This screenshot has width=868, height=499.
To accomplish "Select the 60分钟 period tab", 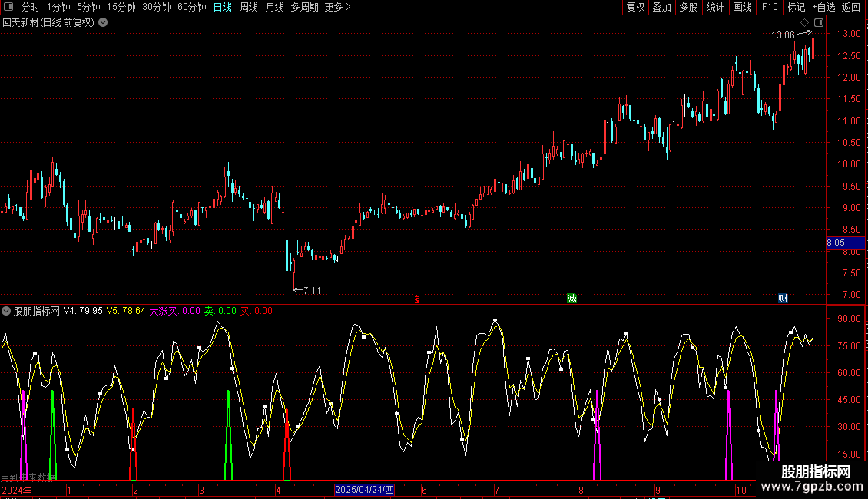I will point(192,7).
